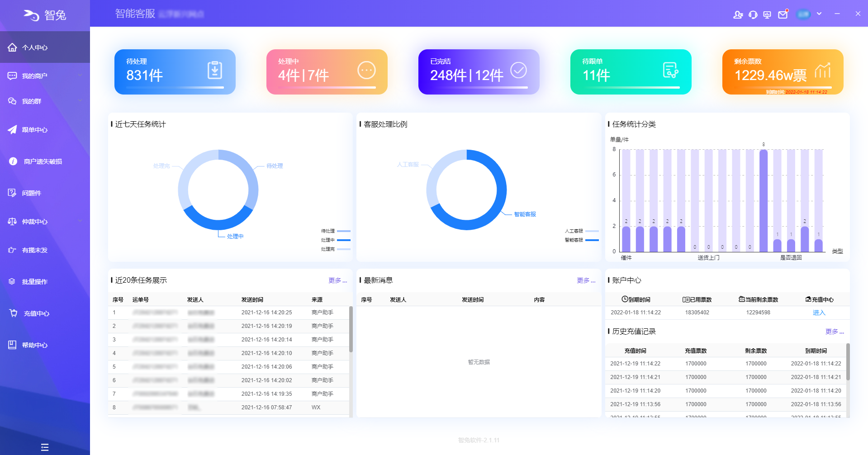Click the checkmark circle icon on 已完结 card
Viewport: 868px width, 455px height.
pyautogui.click(x=518, y=70)
